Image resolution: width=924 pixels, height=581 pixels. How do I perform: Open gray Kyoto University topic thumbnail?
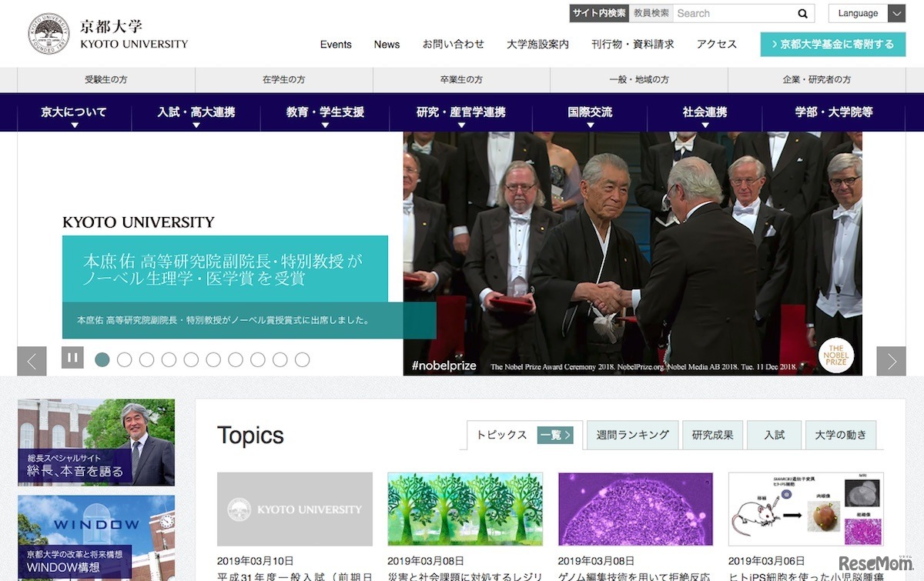click(295, 509)
